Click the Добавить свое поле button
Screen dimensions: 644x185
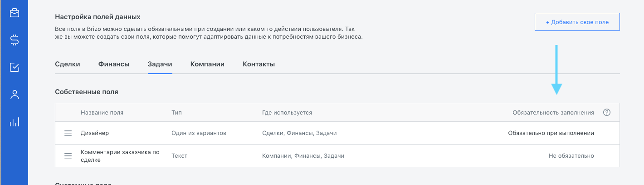click(577, 22)
